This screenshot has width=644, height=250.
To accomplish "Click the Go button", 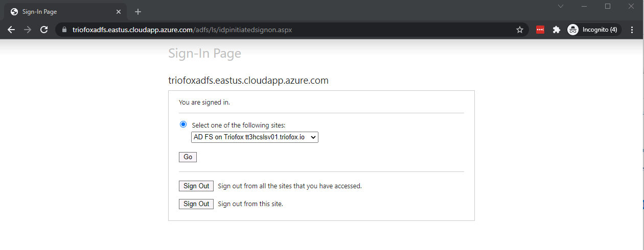I will [188, 157].
